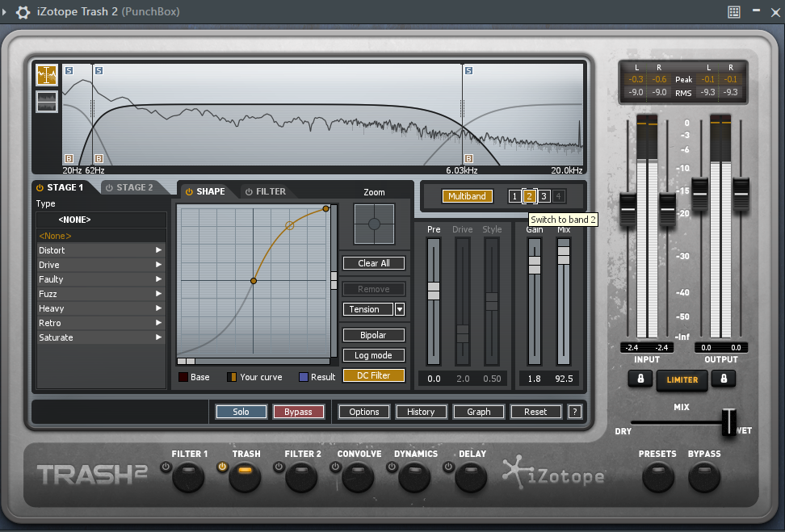Click the output gain lock icon
This screenshot has height=532, width=785.
tap(724, 379)
